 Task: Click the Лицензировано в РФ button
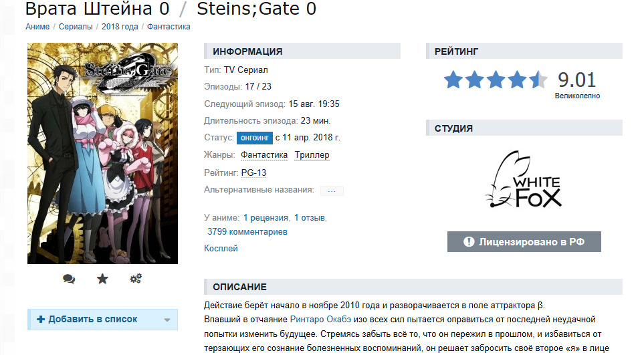click(x=524, y=242)
